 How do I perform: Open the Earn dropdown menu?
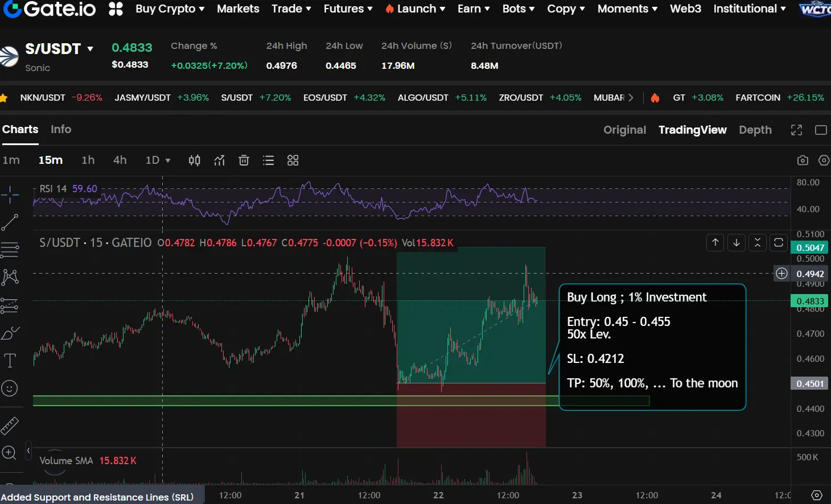474,9
